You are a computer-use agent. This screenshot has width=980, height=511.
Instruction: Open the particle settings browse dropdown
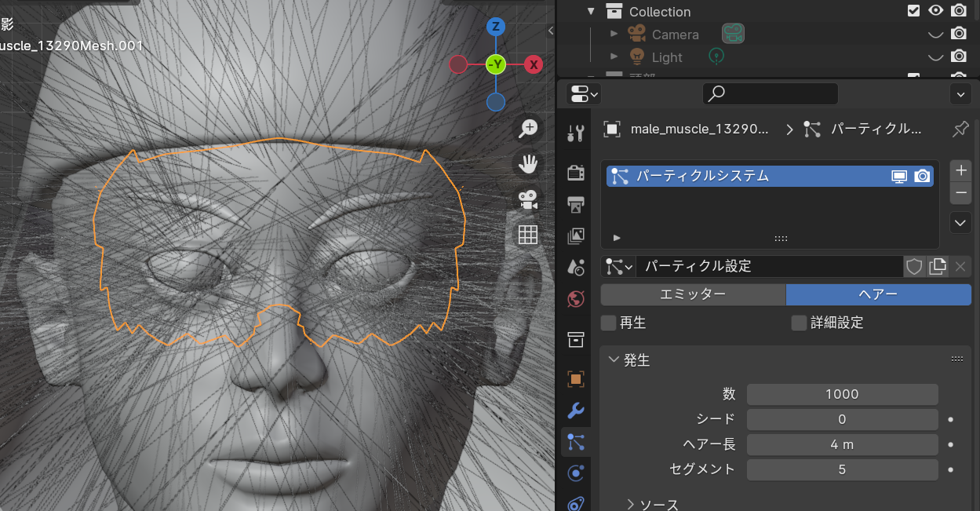618,266
